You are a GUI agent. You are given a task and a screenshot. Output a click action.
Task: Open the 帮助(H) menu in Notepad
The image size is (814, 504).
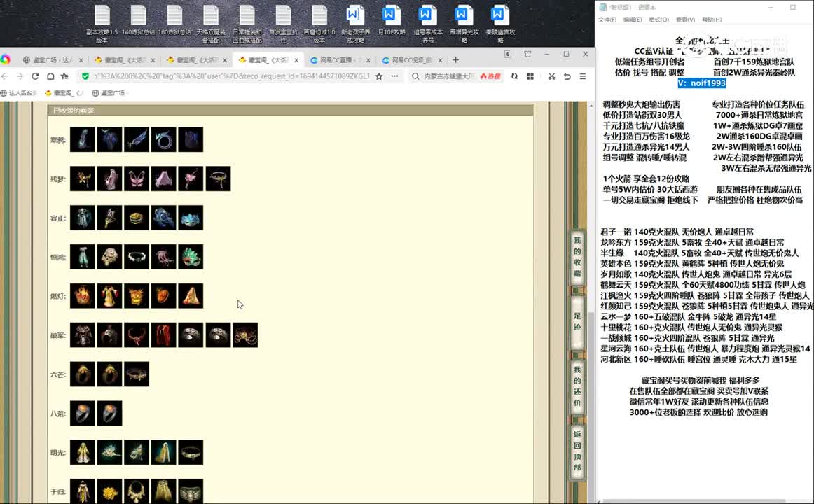click(711, 20)
